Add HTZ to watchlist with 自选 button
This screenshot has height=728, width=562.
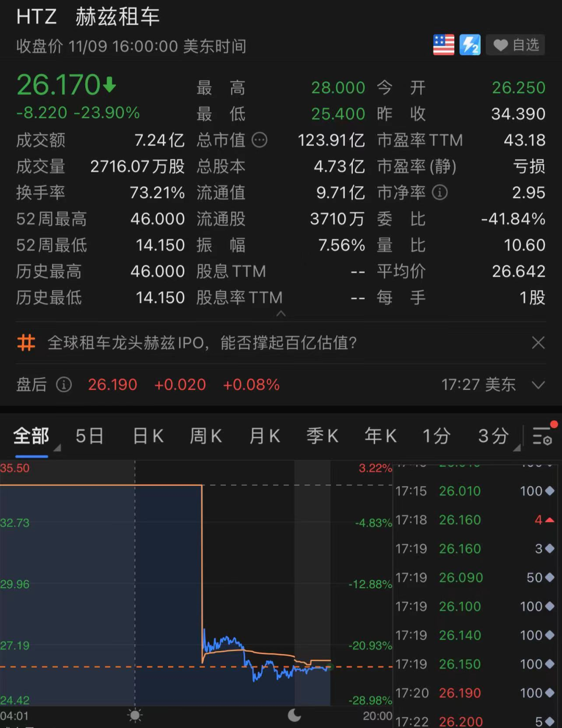point(516,45)
